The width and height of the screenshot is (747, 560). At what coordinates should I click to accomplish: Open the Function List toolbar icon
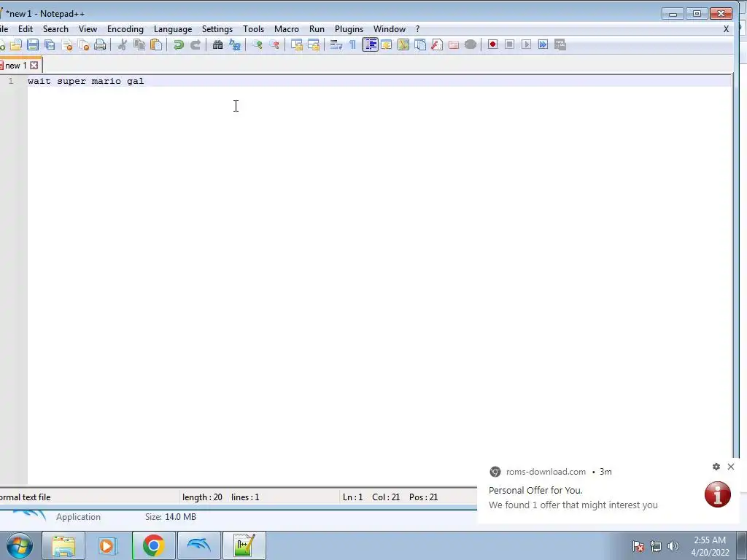[437, 44]
